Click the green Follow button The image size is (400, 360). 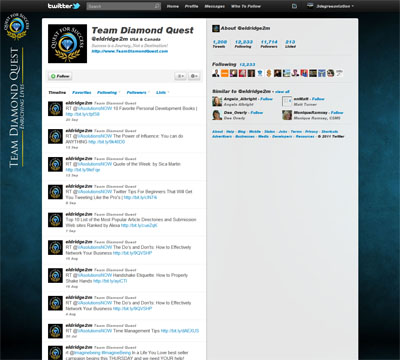[60, 76]
